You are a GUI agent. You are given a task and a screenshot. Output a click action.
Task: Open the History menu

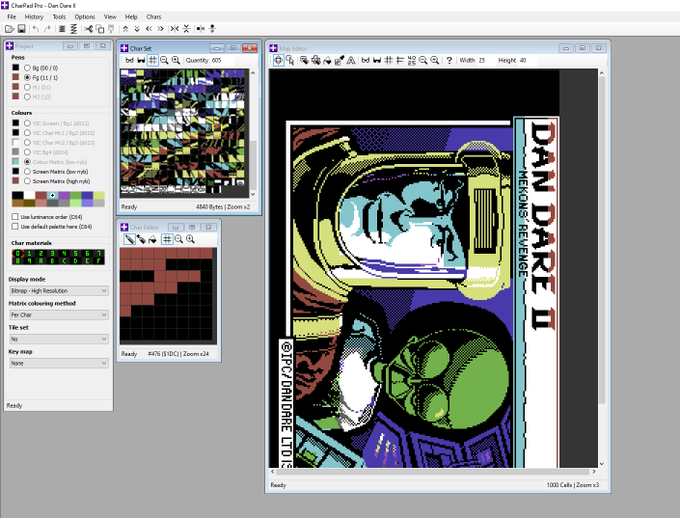click(34, 16)
